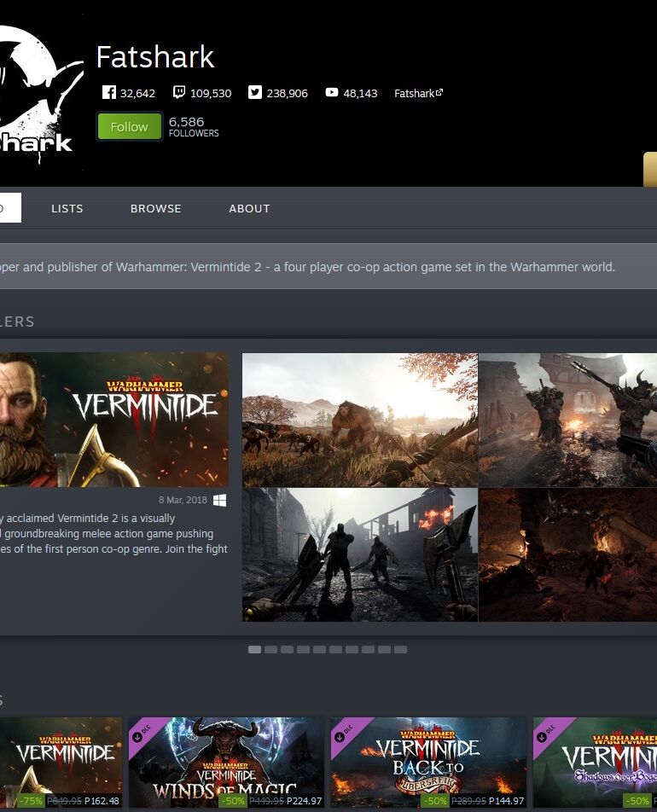Open the Winds of Magic DLC card
This screenshot has width=657, height=812.
226,763
